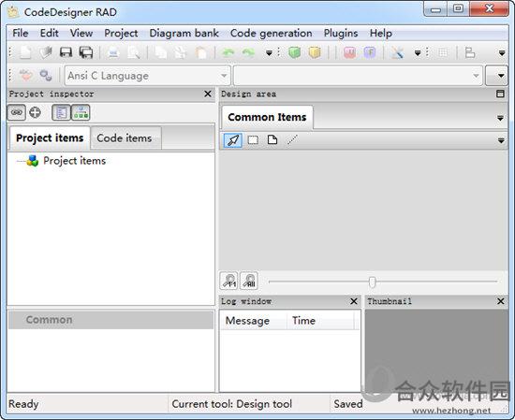Click the zoom slider handle
The image size is (515, 420).
tap(372, 282)
